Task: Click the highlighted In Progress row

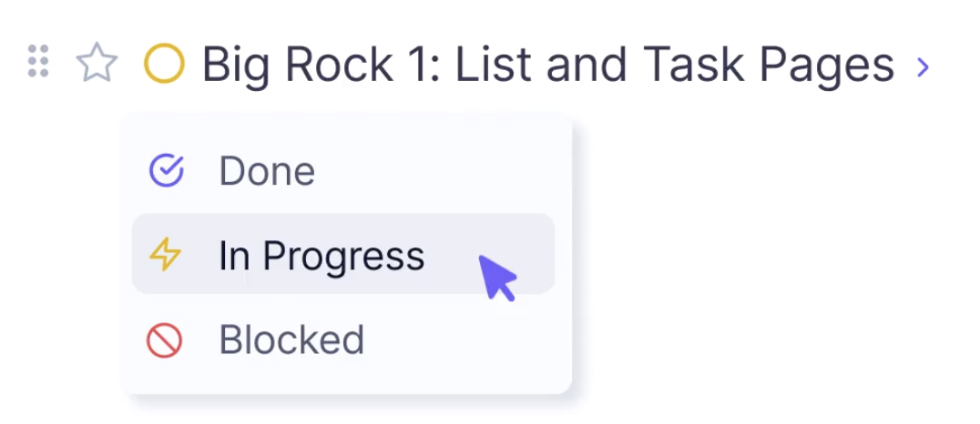Action: pyautogui.click(x=343, y=254)
